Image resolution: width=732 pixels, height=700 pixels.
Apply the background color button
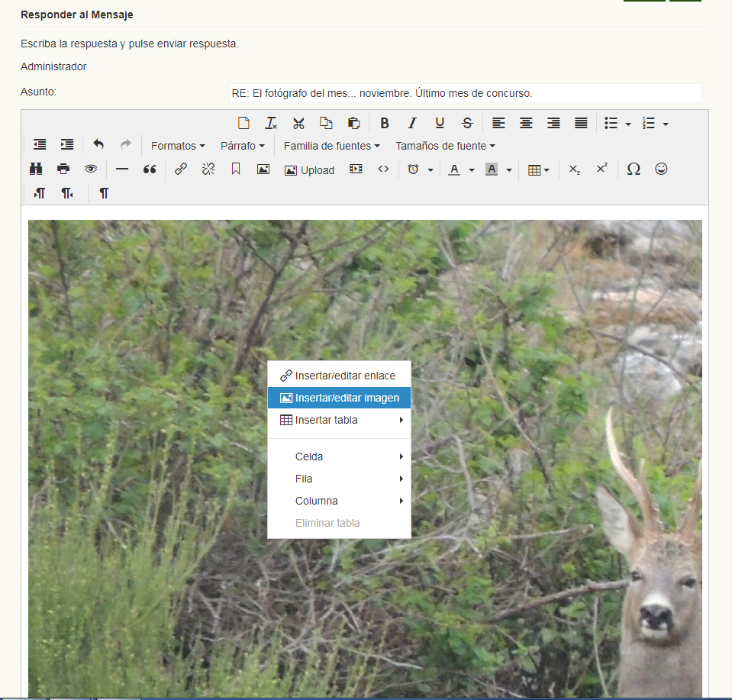click(x=492, y=169)
